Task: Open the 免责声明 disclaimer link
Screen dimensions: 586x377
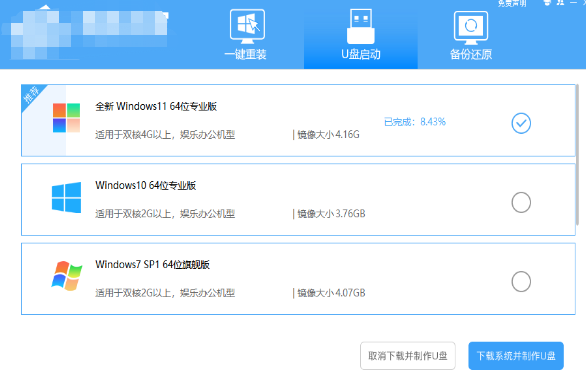Action: click(x=512, y=3)
